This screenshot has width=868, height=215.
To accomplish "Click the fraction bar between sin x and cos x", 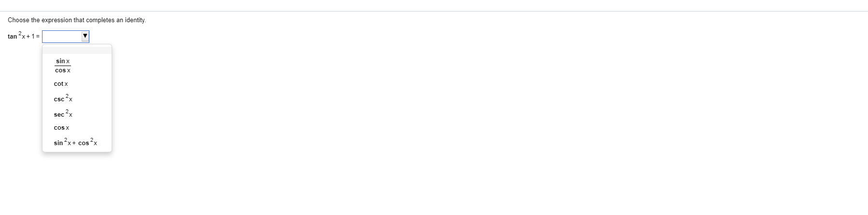I will 63,66.
